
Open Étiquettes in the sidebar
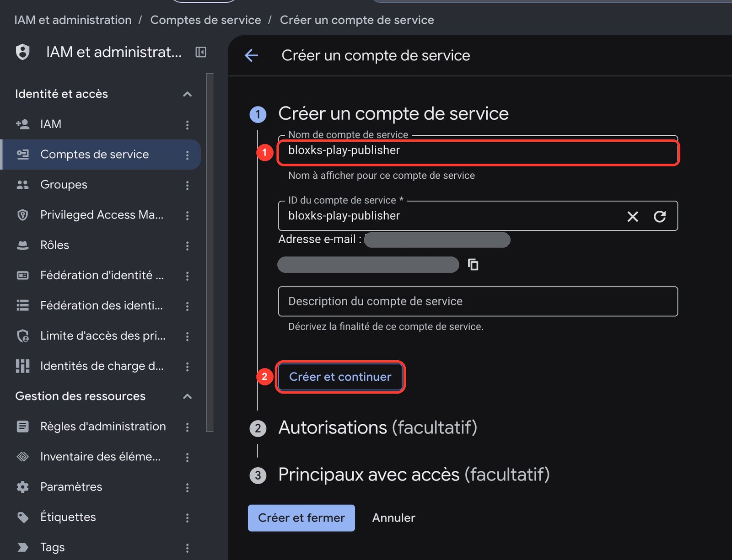pos(101,517)
